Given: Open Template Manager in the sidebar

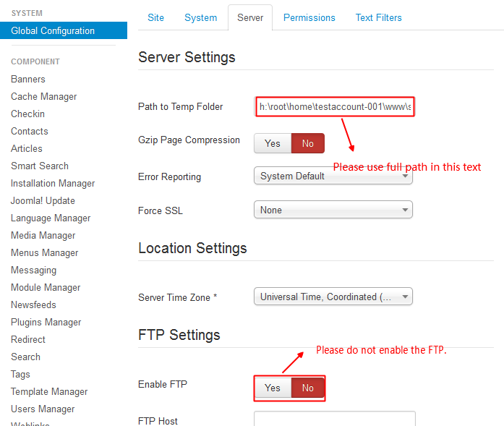Looking at the screenshot, I should tap(49, 391).
